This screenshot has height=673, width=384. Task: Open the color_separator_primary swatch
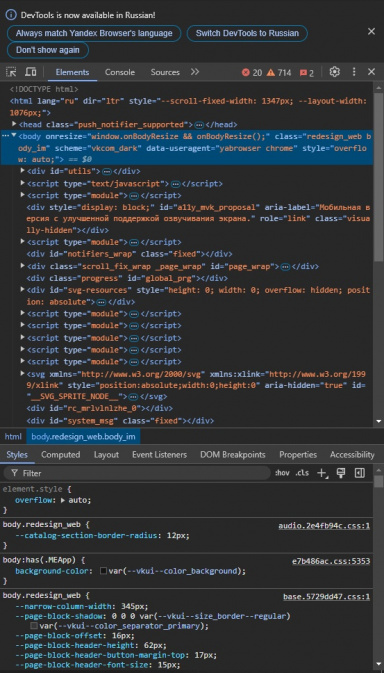pyautogui.click(x=34, y=626)
